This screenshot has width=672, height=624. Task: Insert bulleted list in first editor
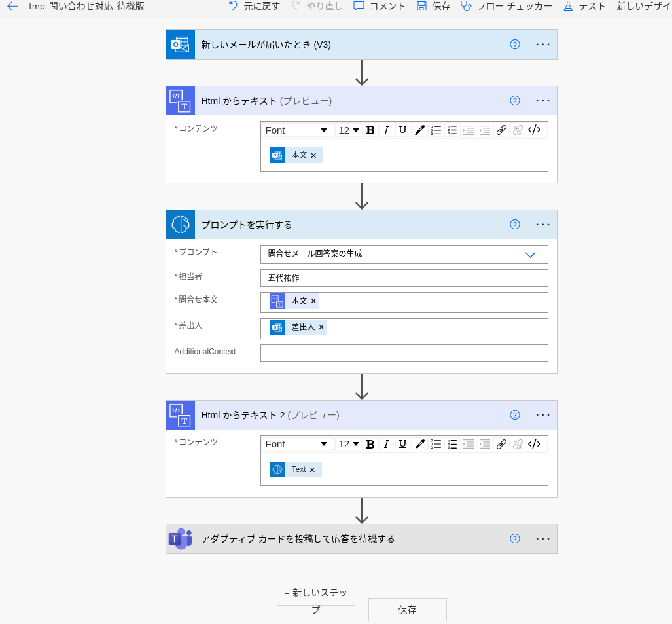(x=435, y=130)
